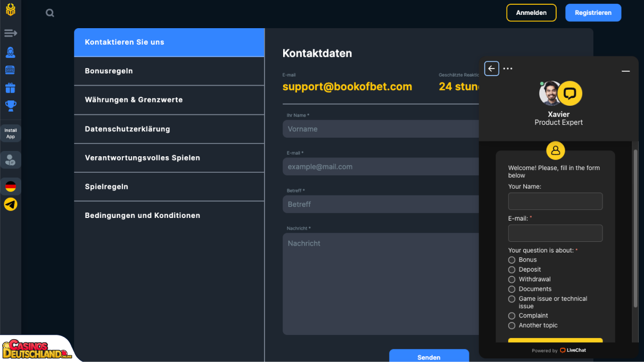Image resolution: width=644 pixels, height=362 pixels.
Task: Open the gift box bonuses icon
Action: pos(11,88)
